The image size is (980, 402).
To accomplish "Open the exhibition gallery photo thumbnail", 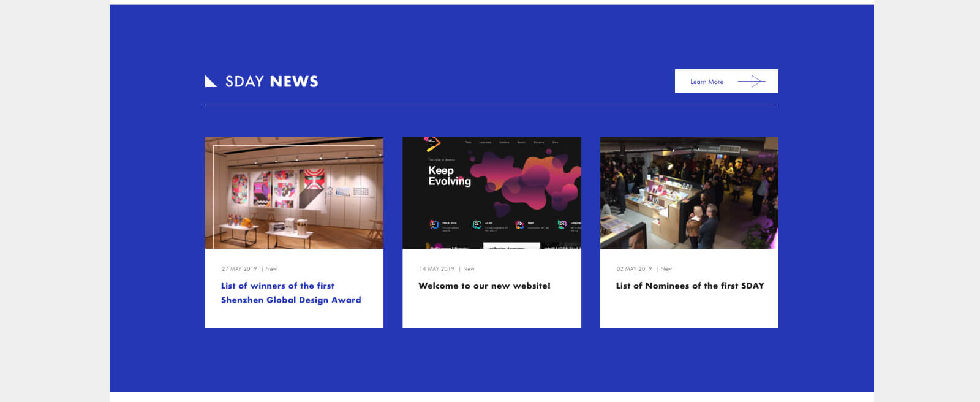I will tap(294, 193).
